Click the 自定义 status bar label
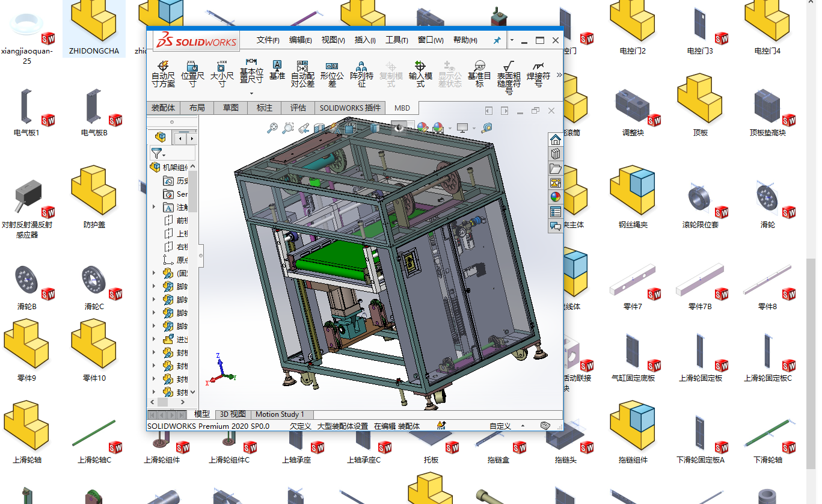The image size is (822, 504). point(500,426)
